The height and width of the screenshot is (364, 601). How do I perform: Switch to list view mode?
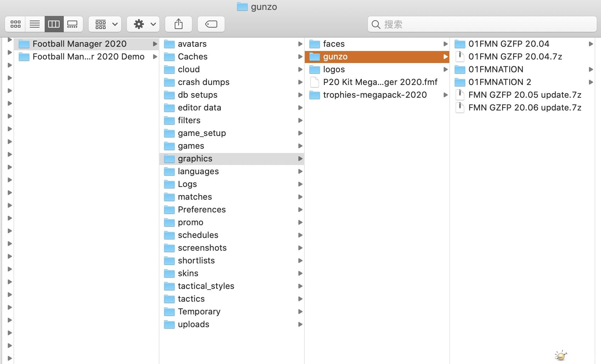tap(35, 24)
